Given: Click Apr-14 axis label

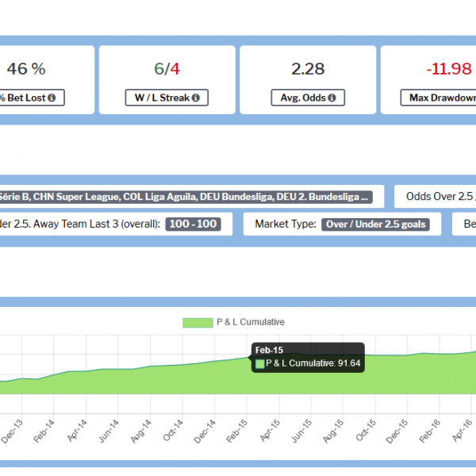Looking at the screenshot, I should 77,431.
